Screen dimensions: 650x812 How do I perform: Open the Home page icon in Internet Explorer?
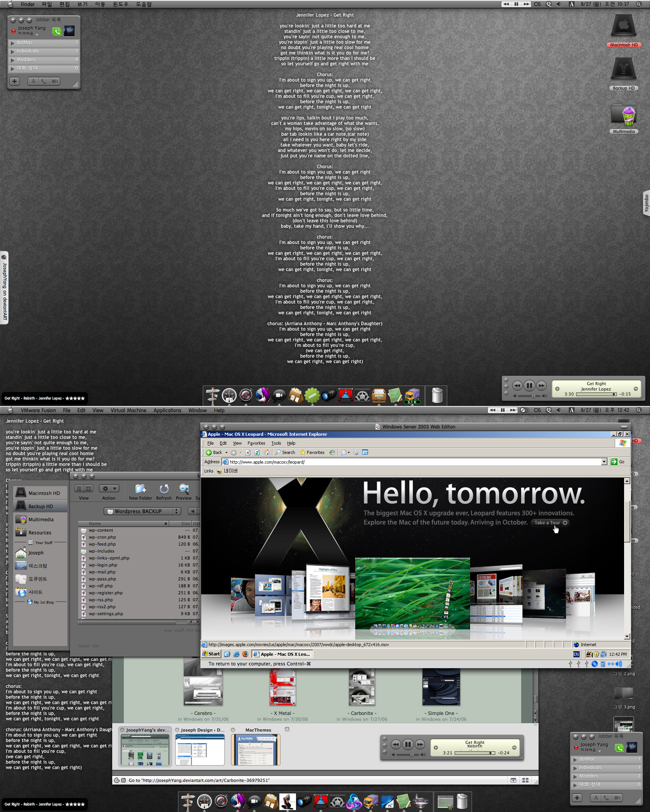coord(266,452)
